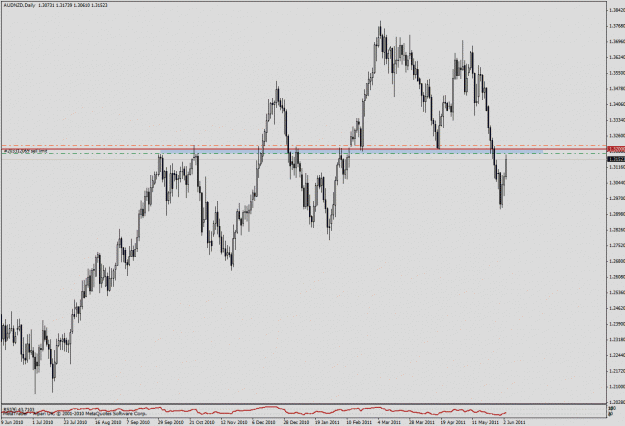
Task: Click the 4 Mar 2011 date label
Action: coord(389,422)
